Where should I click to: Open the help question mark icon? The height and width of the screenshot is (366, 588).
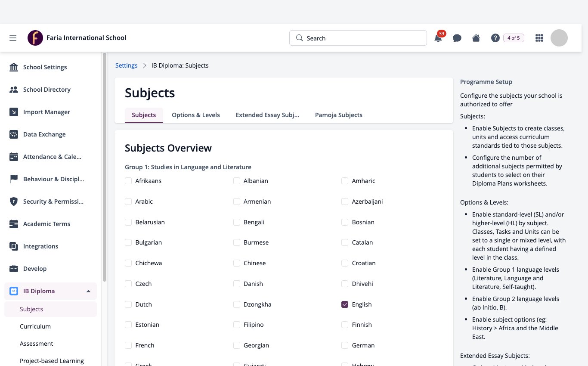495,38
